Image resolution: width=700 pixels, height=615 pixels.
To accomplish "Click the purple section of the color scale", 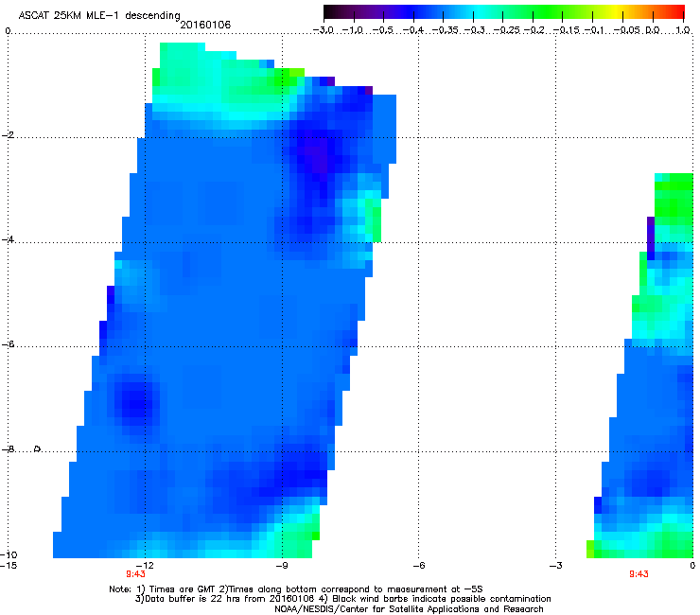I will coord(377,11).
